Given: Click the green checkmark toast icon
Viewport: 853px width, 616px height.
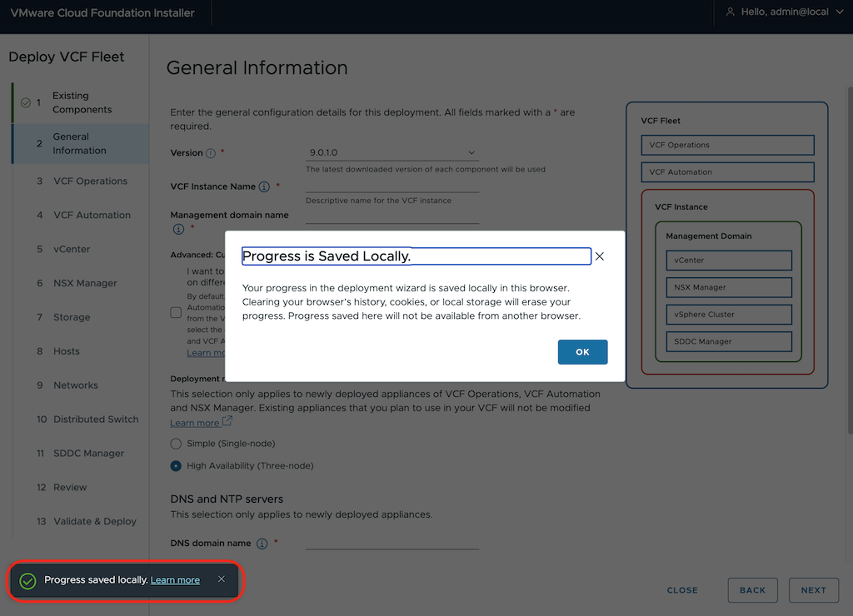Looking at the screenshot, I should point(27,581).
